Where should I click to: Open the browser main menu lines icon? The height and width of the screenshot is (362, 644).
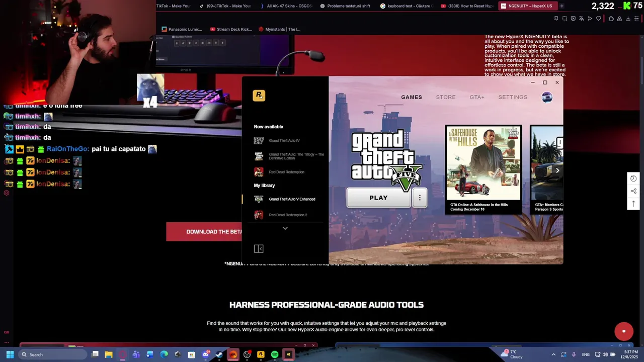coord(636,19)
